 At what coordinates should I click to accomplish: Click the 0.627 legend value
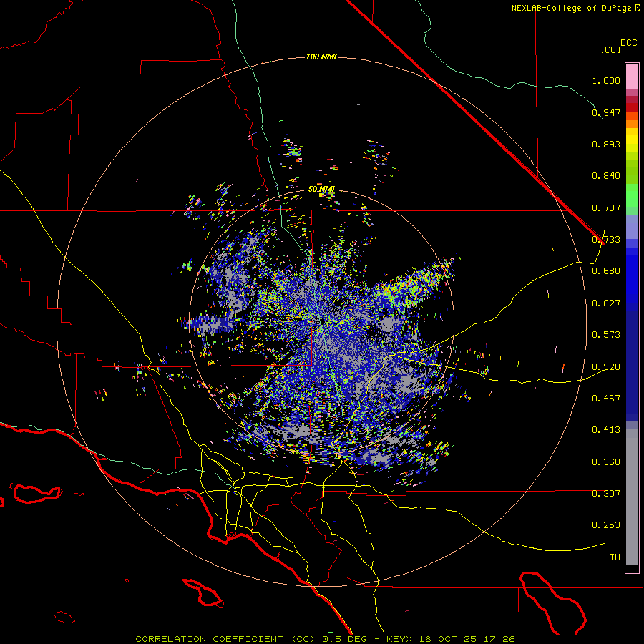[x=606, y=303]
